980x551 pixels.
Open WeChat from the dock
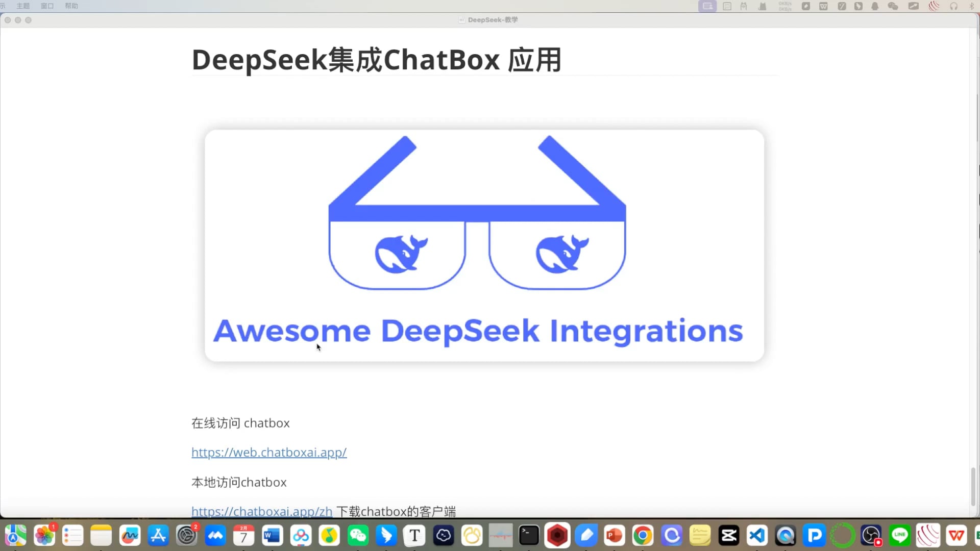357,535
